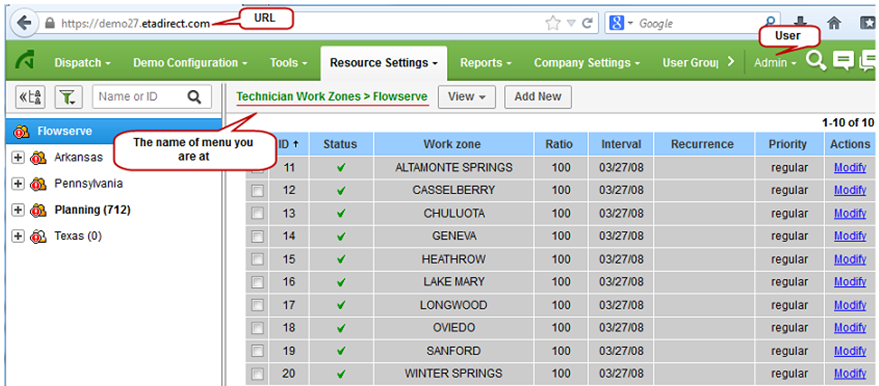Expand the Pennsylvania tree node

18,184
